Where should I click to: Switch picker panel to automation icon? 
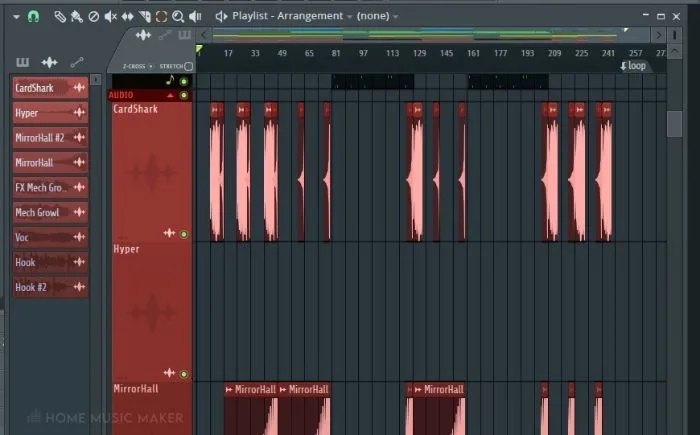(x=77, y=62)
